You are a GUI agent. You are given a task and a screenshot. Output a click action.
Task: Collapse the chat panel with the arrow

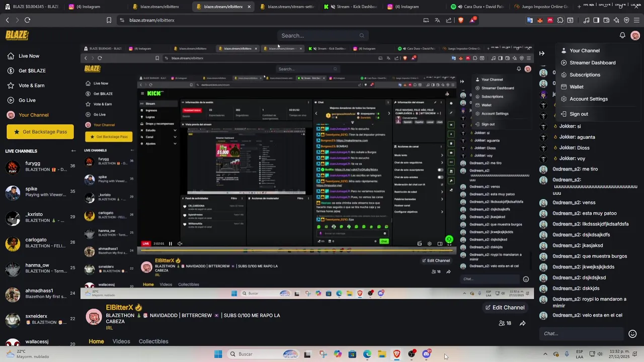pyautogui.click(x=542, y=53)
